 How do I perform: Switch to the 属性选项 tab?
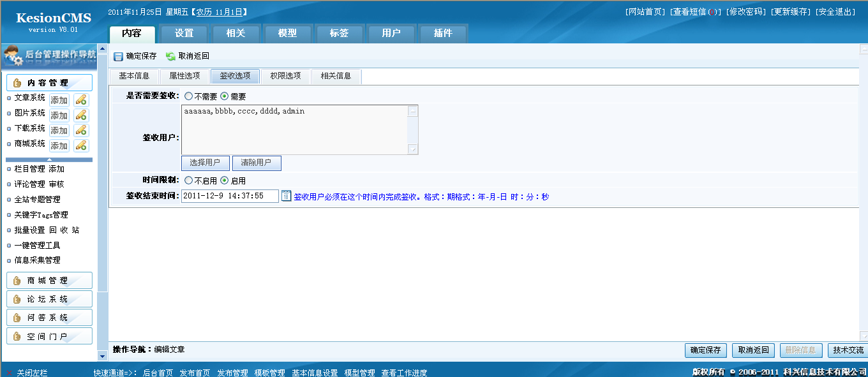[184, 76]
